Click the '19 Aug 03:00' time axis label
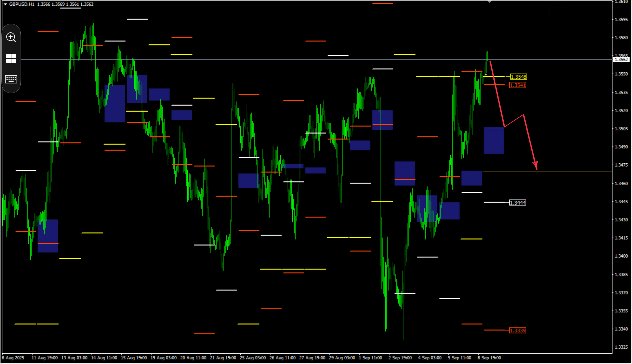Image resolution: width=632 pixels, height=364 pixels. pyautogui.click(x=163, y=358)
